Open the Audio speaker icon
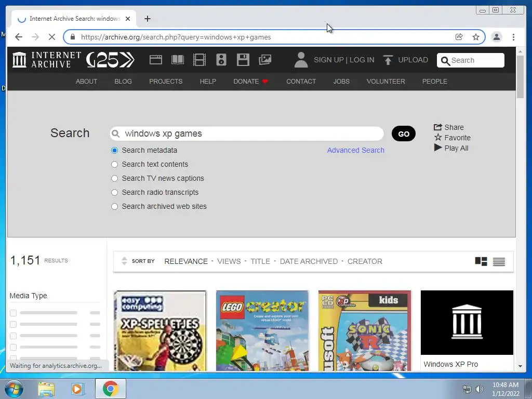The height and width of the screenshot is (399, 532). point(221,60)
